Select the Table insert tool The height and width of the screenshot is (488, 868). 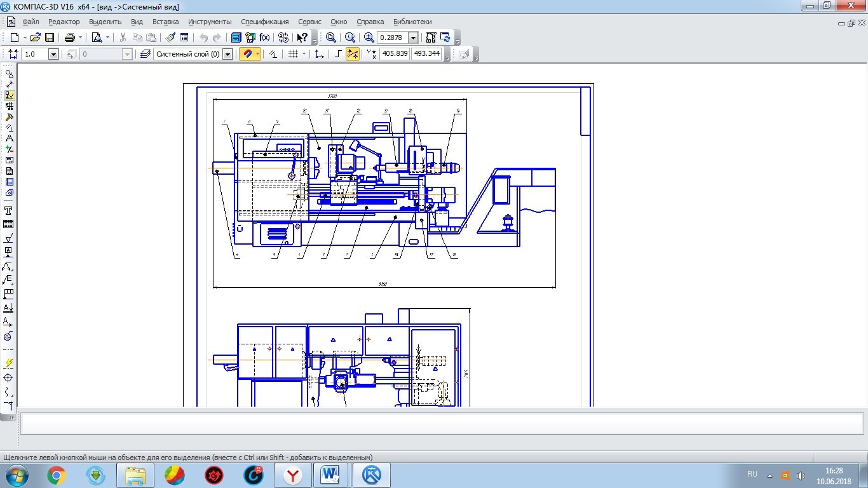[x=9, y=224]
